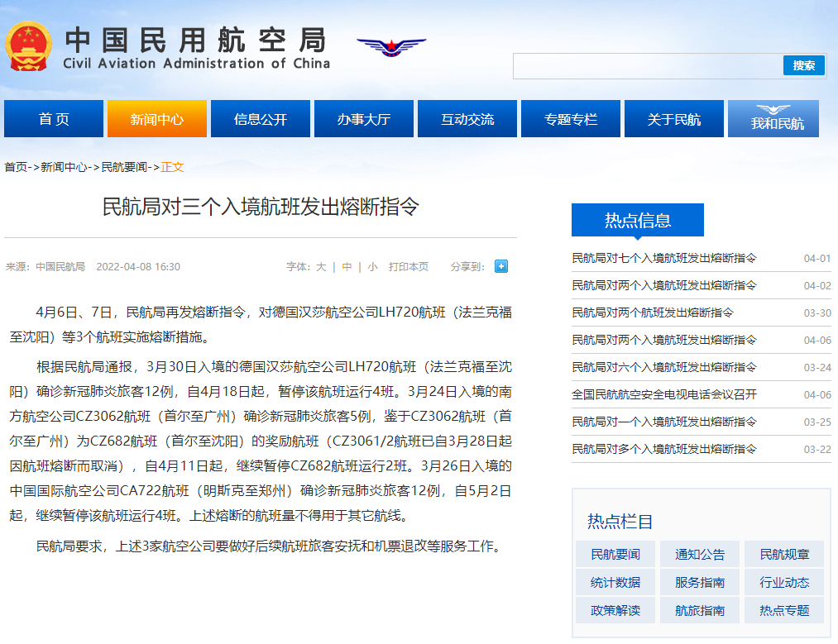This screenshot has width=838, height=644.
Task: Select 办事大厅 in main navigation
Action: [364, 119]
